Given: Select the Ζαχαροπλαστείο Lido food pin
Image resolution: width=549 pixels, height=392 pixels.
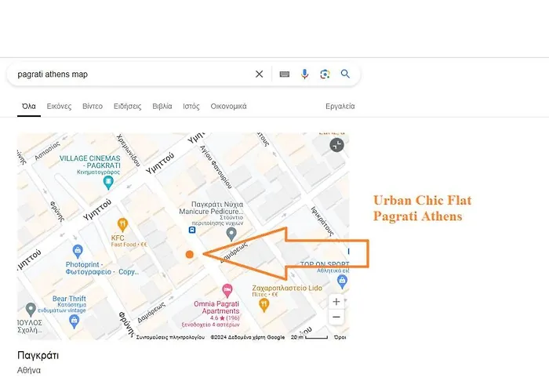Looking at the screenshot, I should [264, 305].
